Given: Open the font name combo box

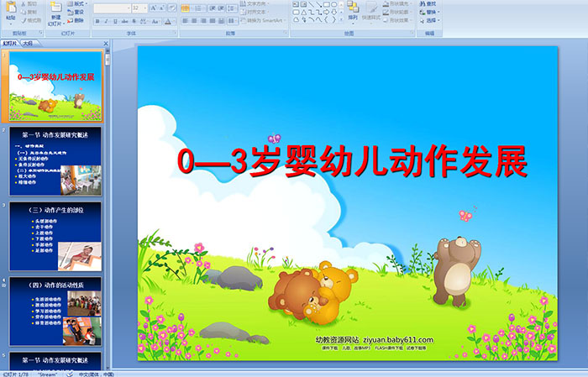Looking at the screenshot, I should tap(112, 8).
